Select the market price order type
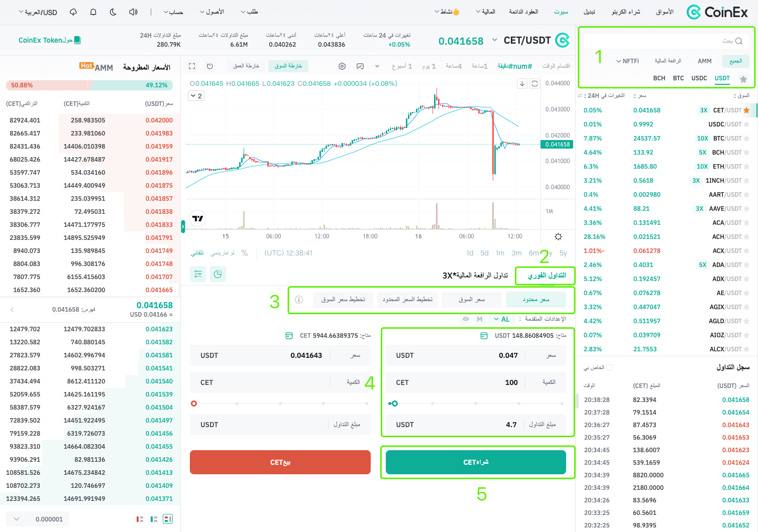 coord(472,300)
